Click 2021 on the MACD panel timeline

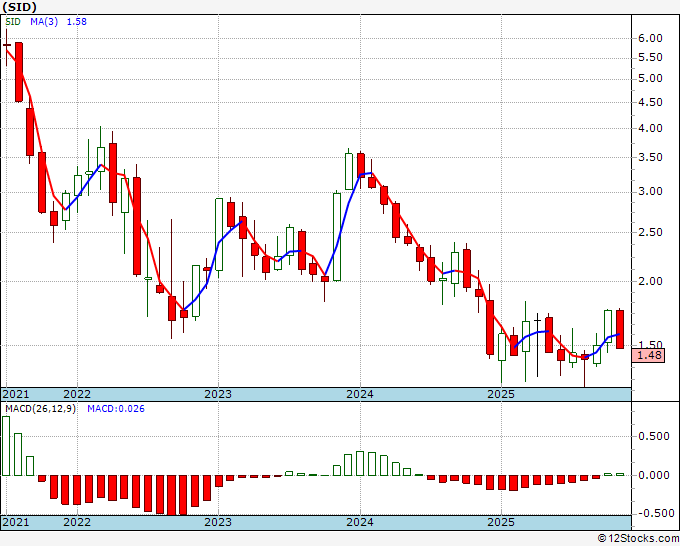(16, 522)
